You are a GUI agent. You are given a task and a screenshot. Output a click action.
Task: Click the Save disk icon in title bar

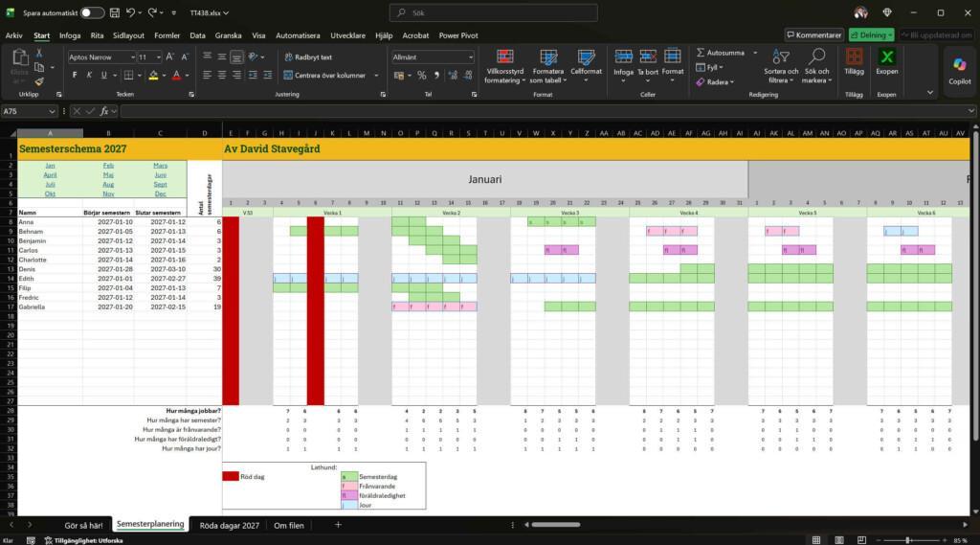pyautogui.click(x=115, y=12)
